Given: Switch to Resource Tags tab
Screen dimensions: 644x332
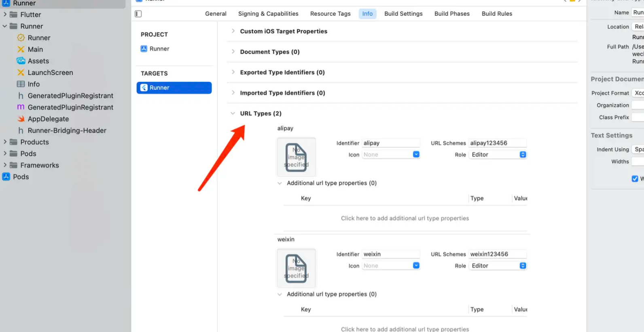Looking at the screenshot, I should tap(330, 14).
